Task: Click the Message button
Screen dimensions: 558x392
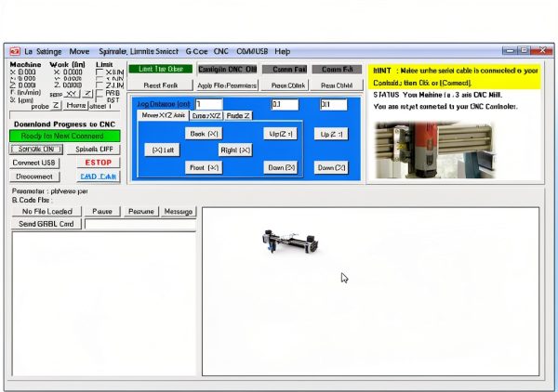Action: coord(179,212)
